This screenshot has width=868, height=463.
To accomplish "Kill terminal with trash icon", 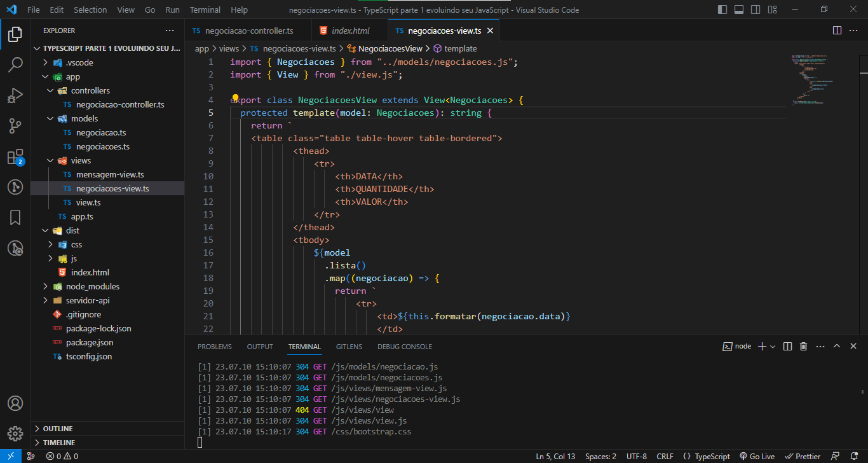I will 803,347.
